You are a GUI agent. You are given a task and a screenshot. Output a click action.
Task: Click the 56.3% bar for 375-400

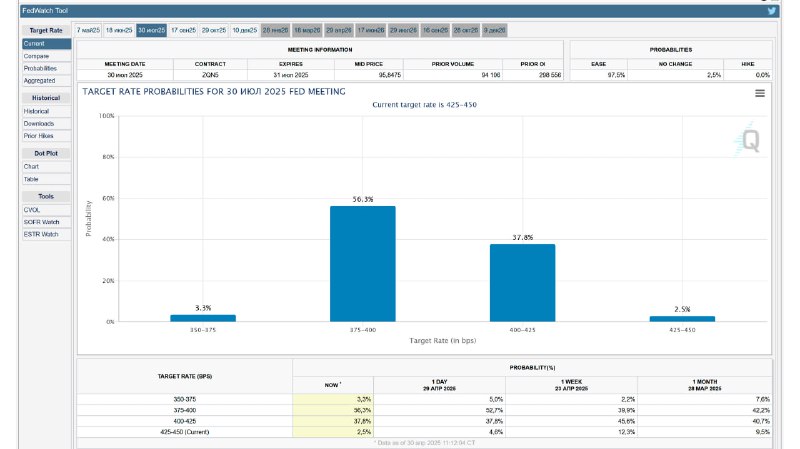[363, 264]
